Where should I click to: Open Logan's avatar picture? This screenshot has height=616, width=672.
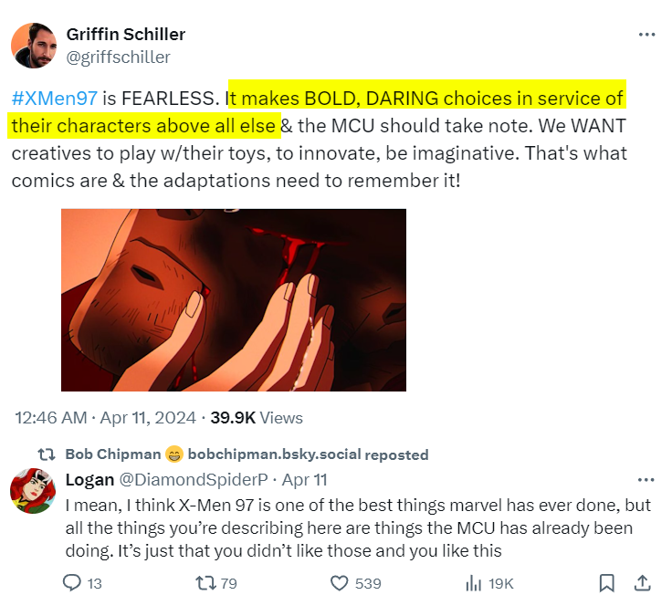33,491
